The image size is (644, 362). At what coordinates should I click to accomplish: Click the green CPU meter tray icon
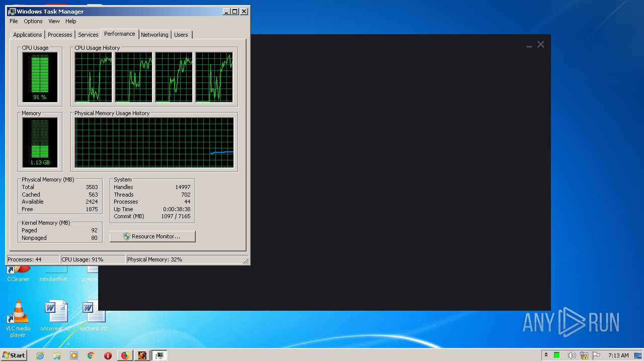coord(557,355)
